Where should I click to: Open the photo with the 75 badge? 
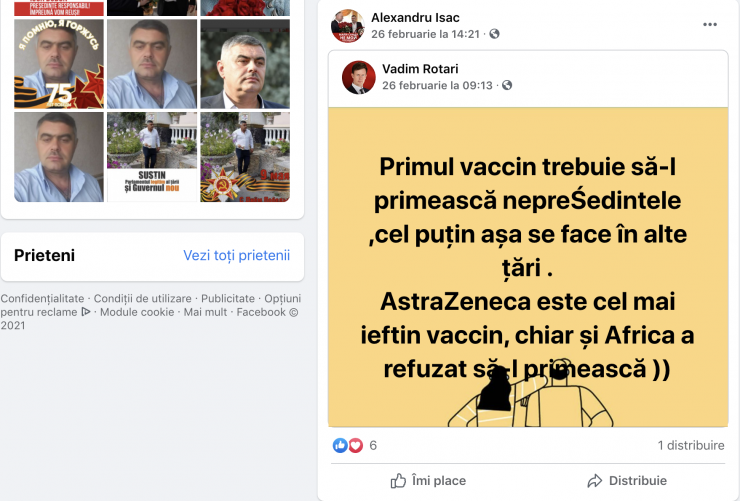59,64
